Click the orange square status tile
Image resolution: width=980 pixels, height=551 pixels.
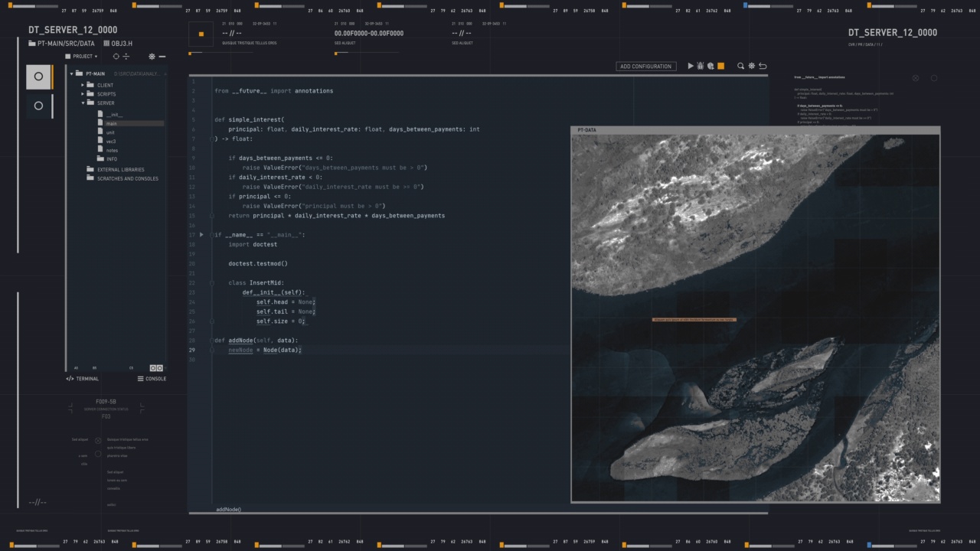pyautogui.click(x=201, y=34)
